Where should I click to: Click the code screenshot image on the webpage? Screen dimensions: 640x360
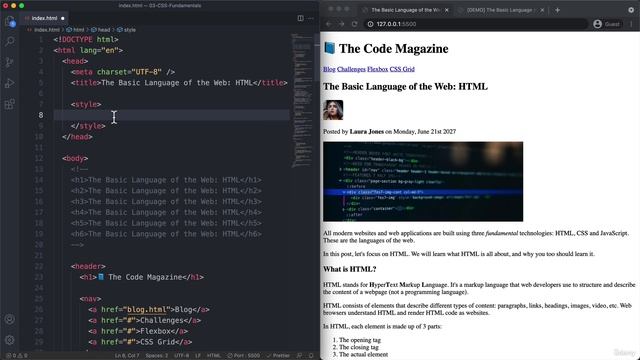click(423, 182)
